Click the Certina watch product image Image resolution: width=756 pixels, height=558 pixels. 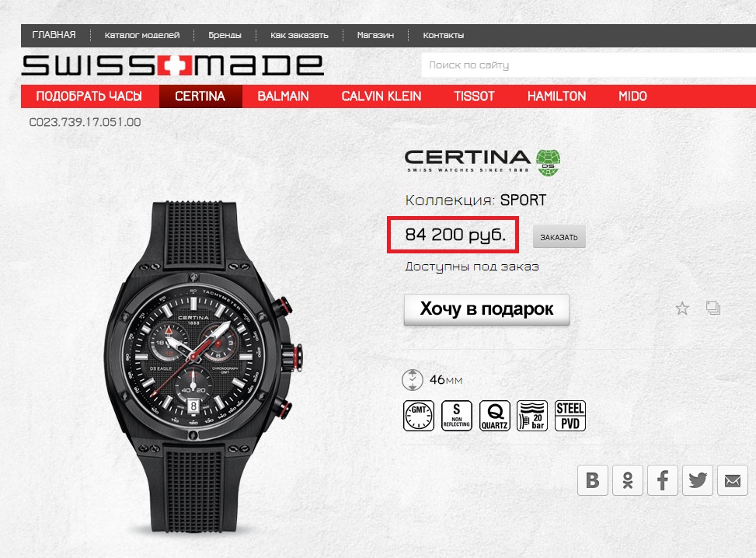pos(203,367)
